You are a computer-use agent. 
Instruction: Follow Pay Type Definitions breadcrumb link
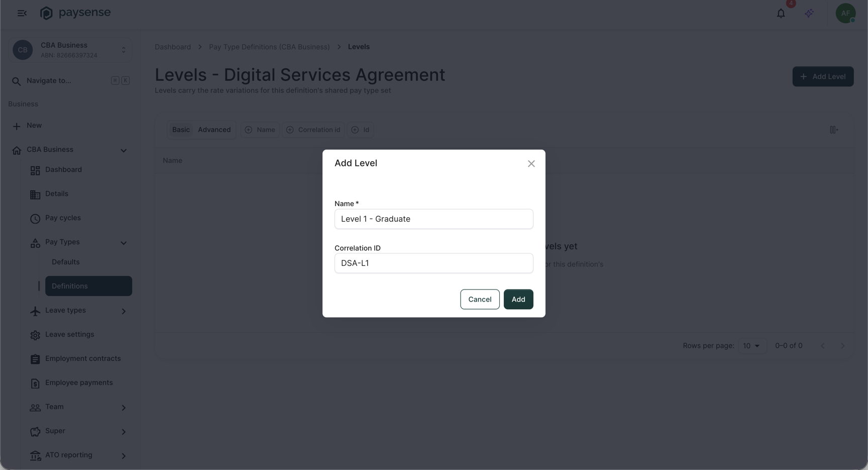[269, 47]
